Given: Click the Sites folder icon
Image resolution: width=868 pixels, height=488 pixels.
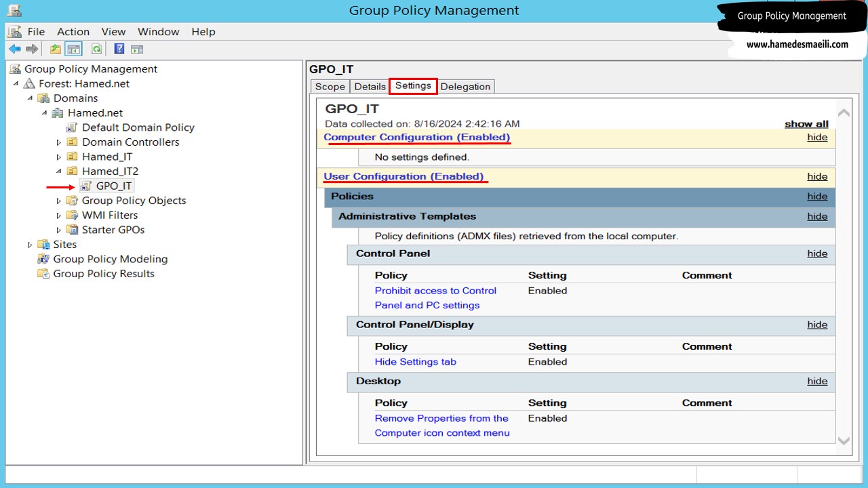Looking at the screenshot, I should pyautogui.click(x=44, y=244).
